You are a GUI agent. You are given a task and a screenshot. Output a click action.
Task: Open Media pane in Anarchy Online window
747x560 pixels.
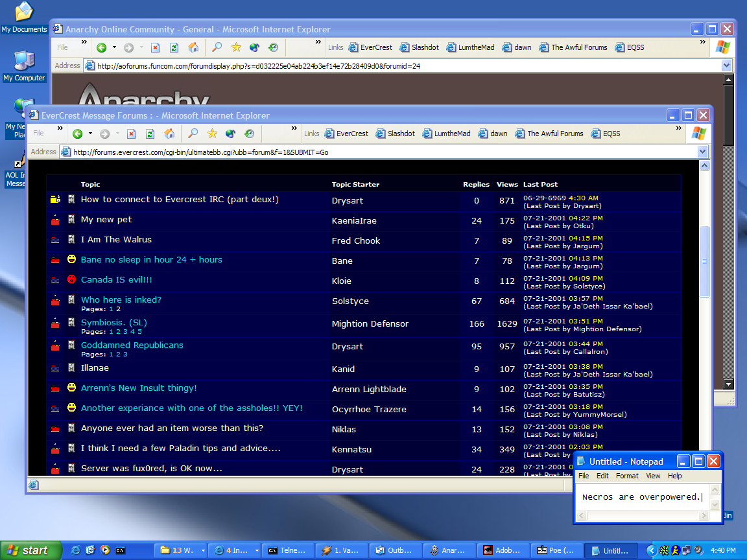coord(254,47)
